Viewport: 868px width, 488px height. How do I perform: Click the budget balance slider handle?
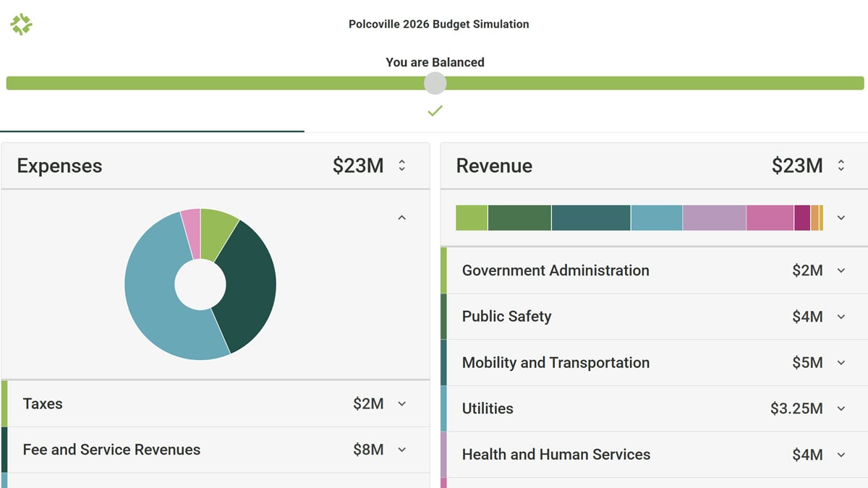coord(435,83)
